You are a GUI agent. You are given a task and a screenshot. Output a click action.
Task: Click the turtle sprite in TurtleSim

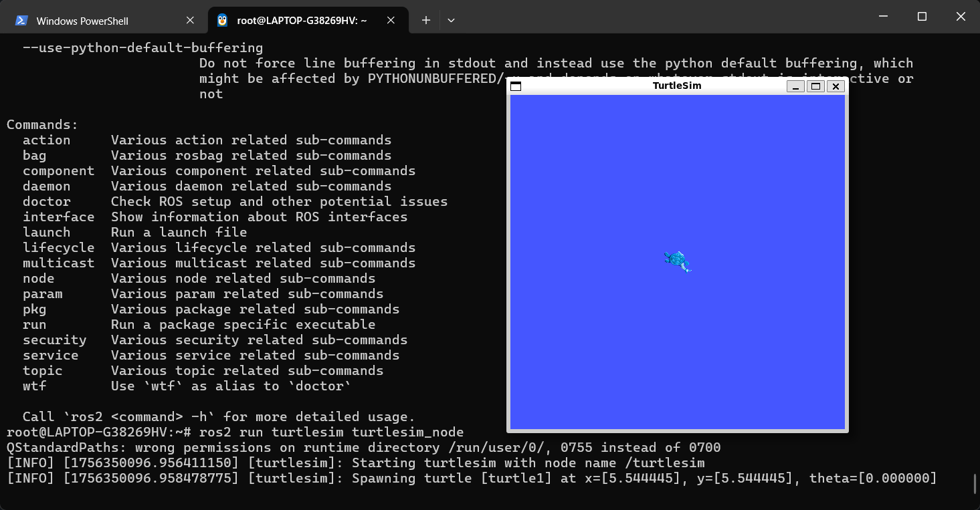click(x=677, y=261)
